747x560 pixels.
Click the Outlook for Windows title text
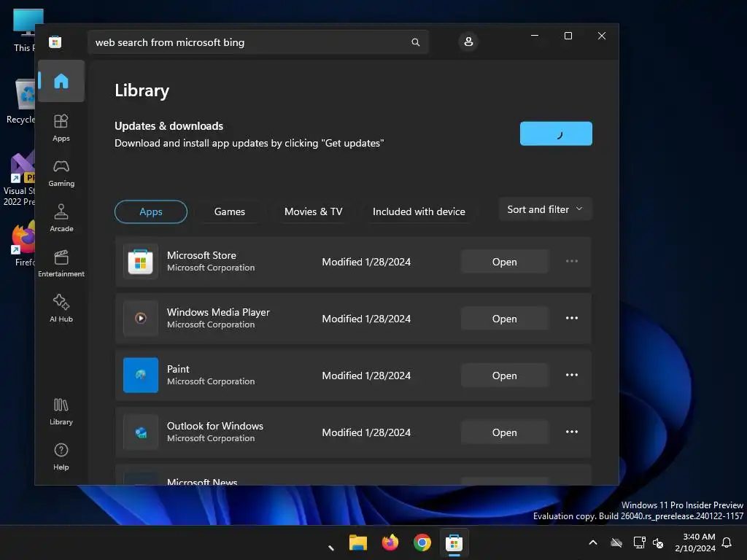[x=215, y=426]
